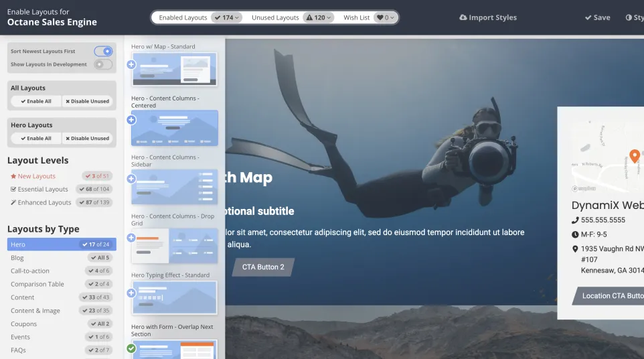The width and height of the screenshot is (644, 359).
Task: Click the star icon next to New Layouts
Action: (x=13, y=176)
